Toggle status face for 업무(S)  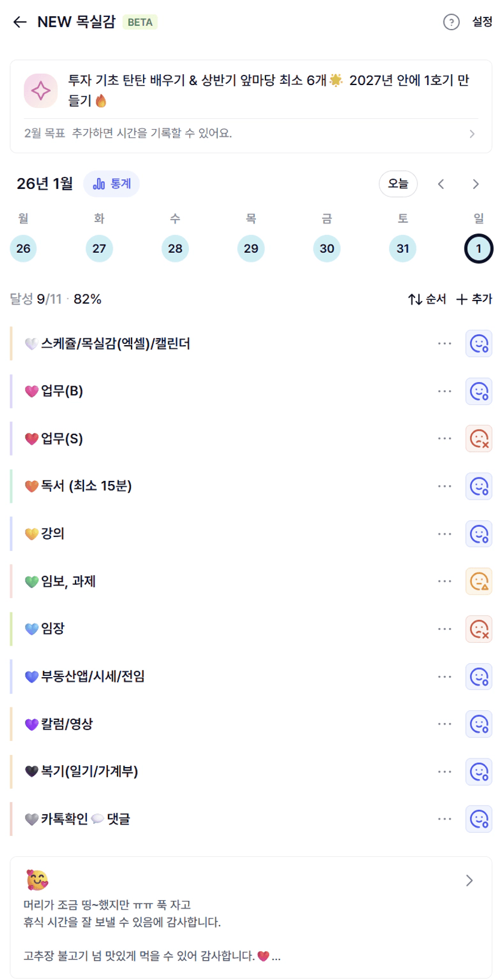pos(478,439)
